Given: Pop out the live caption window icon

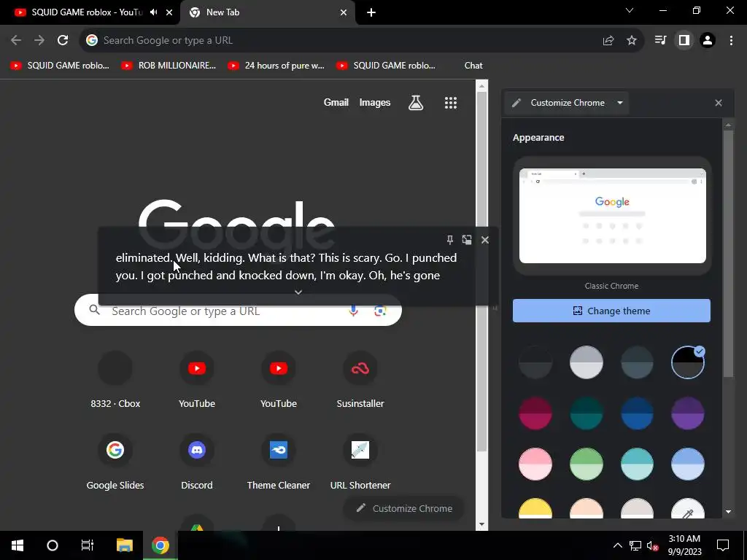Looking at the screenshot, I should [x=467, y=239].
